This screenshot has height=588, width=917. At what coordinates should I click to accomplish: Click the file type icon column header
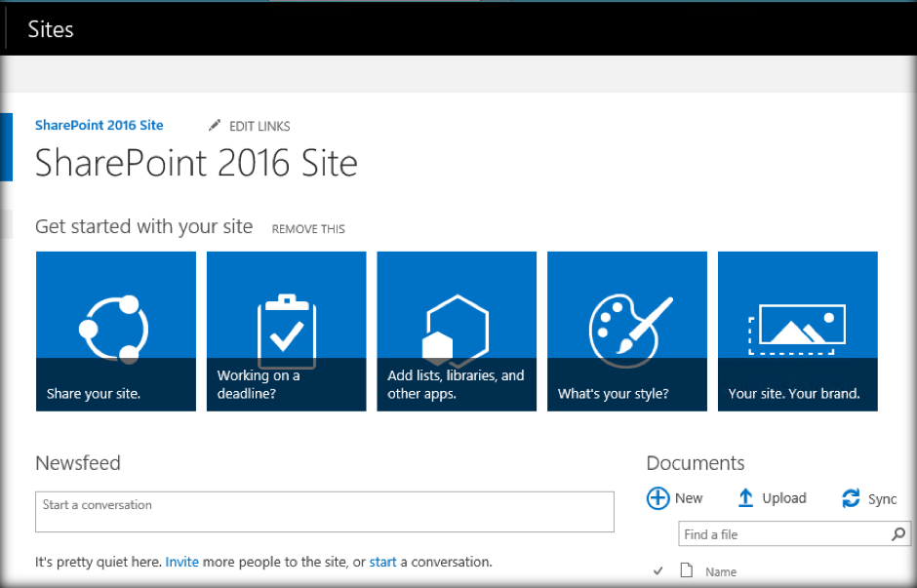(x=687, y=569)
